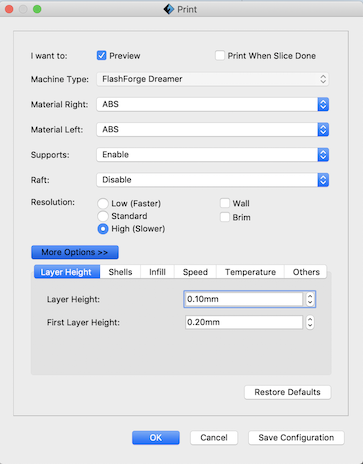Click First Layer Height stepper arrows

tap(310, 322)
